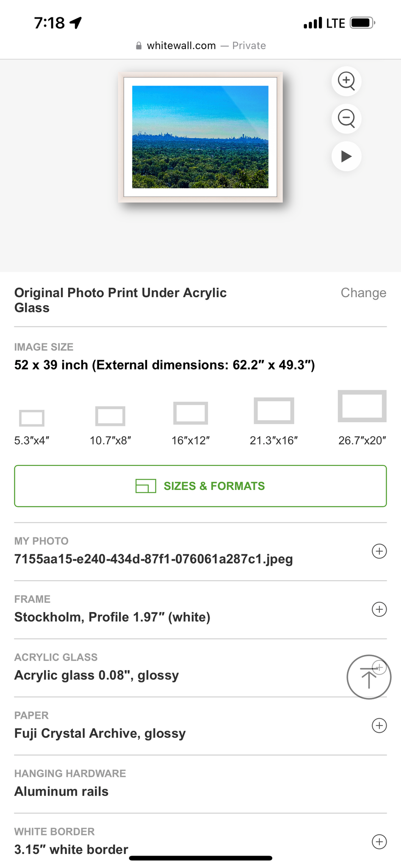Expand the Frame options section
Screen dimensions: 401x868
[x=379, y=609]
